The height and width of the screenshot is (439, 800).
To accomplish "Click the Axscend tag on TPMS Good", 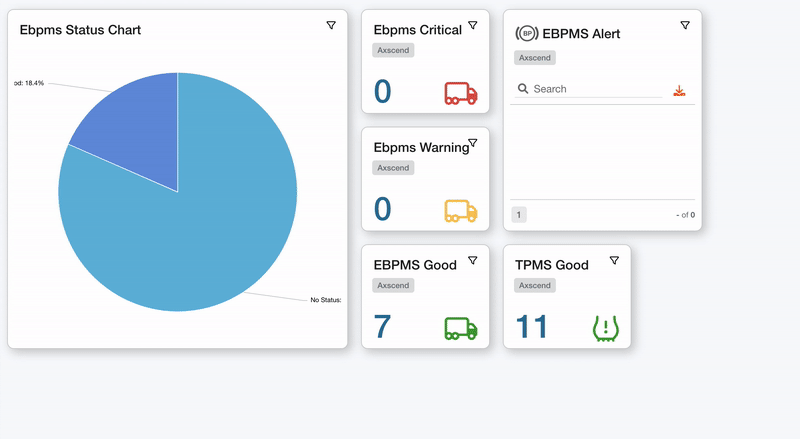I will click(x=535, y=285).
